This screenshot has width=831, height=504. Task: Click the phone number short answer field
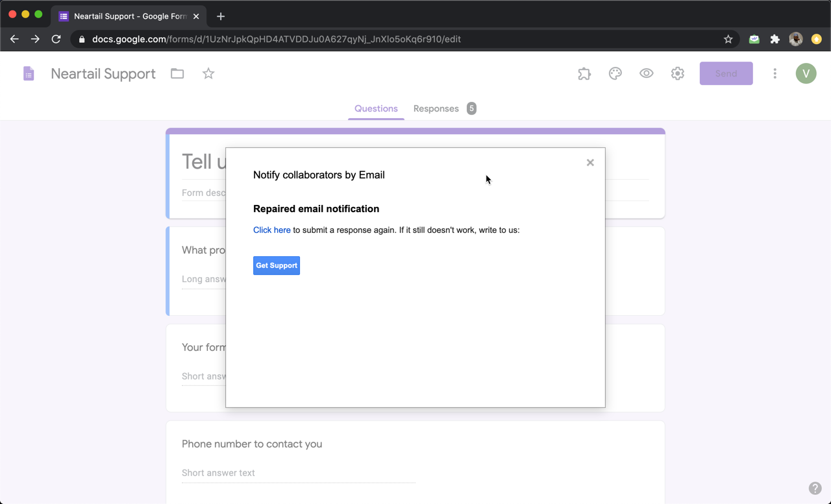click(x=298, y=473)
